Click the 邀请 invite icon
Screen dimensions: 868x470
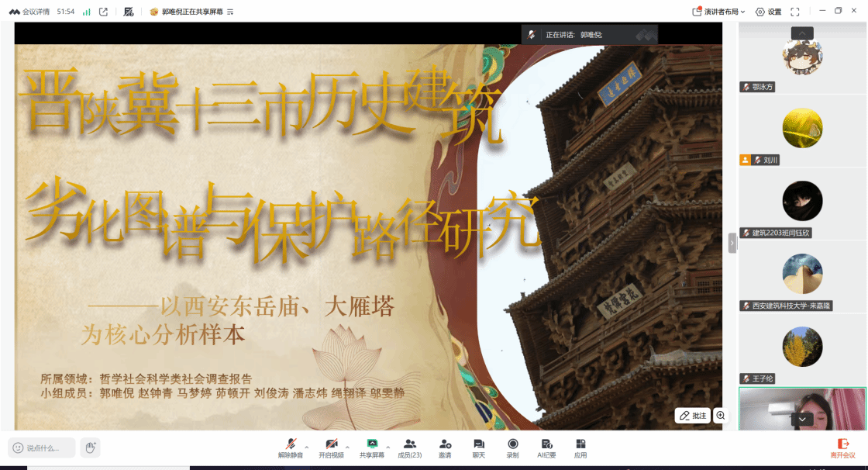[445, 448]
